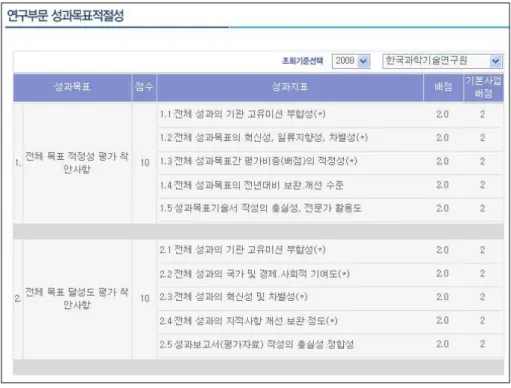Click 기본사업 배점 value 2 in row 2.1
Viewport: 511px width, 388px height.
(482, 250)
